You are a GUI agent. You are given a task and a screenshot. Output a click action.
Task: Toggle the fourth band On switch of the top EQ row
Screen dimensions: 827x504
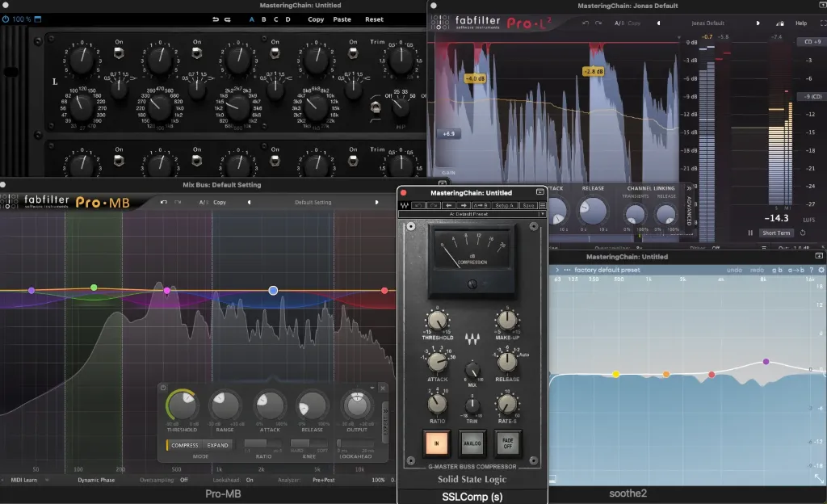(353, 52)
